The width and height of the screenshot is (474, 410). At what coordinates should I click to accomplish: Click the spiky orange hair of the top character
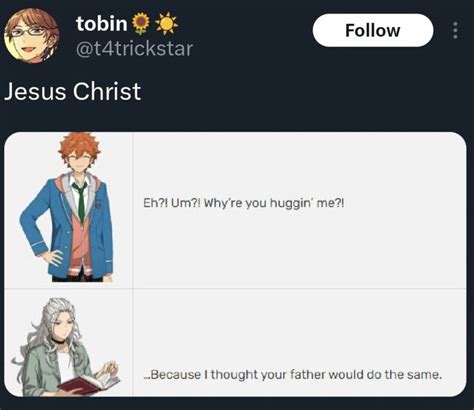[79, 144]
